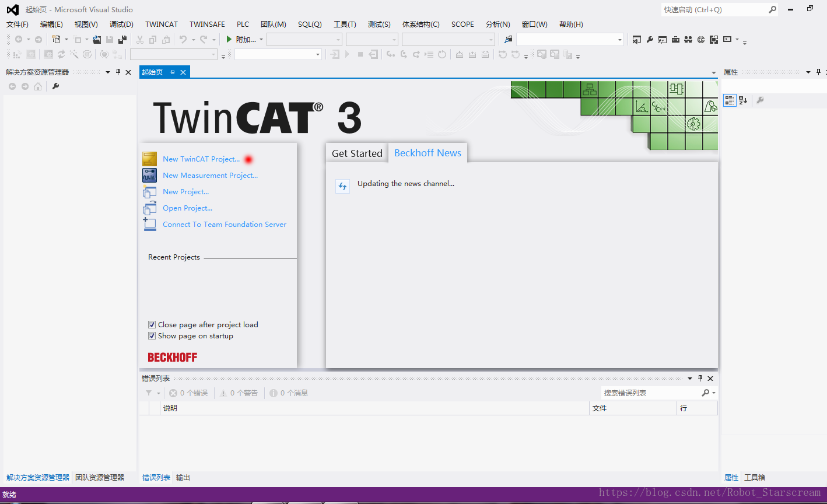Viewport: 827px width, 504px height.
Task: Select the Beckhoff News tab
Action: pos(427,153)
